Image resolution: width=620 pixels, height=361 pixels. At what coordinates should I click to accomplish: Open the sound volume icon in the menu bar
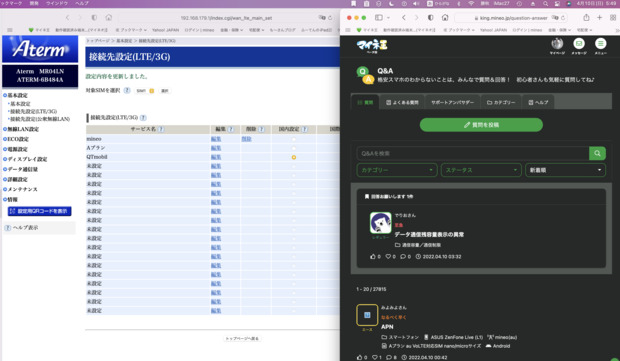coord(416,4)
